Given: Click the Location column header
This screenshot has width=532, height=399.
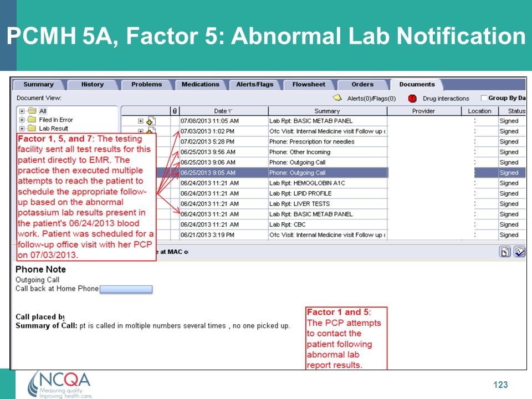Looking at the screenshot, I should point(479,111).
